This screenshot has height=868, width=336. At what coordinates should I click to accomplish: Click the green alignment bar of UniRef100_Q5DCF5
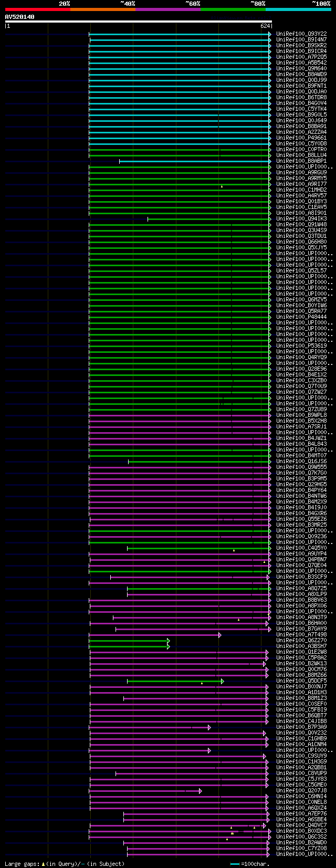(x=175, y=681)
